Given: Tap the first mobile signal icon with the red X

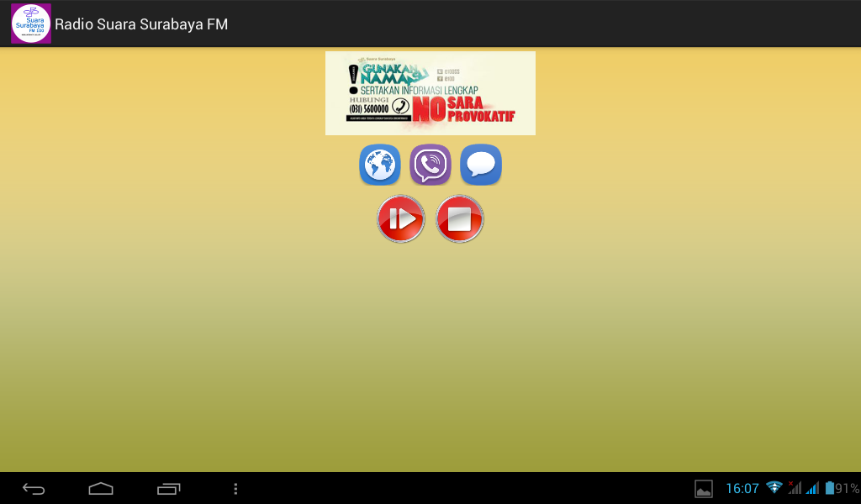Looking at the screenshot, I should [x=795, y=487].
